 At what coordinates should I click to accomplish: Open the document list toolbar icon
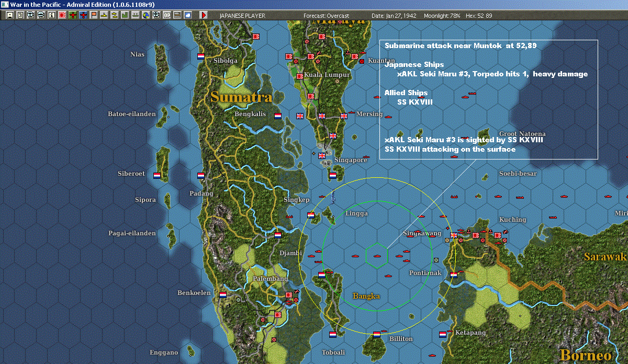20,15
